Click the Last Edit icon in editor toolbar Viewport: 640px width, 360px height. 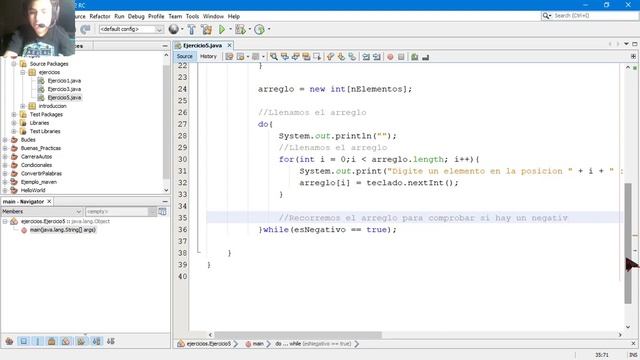229,57
